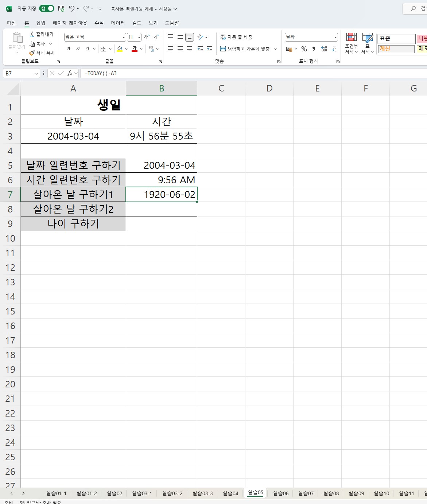Expand the Name Box dropdown next to B7
The width and height of the screenshot is (427, 504).
coord(36,74)
